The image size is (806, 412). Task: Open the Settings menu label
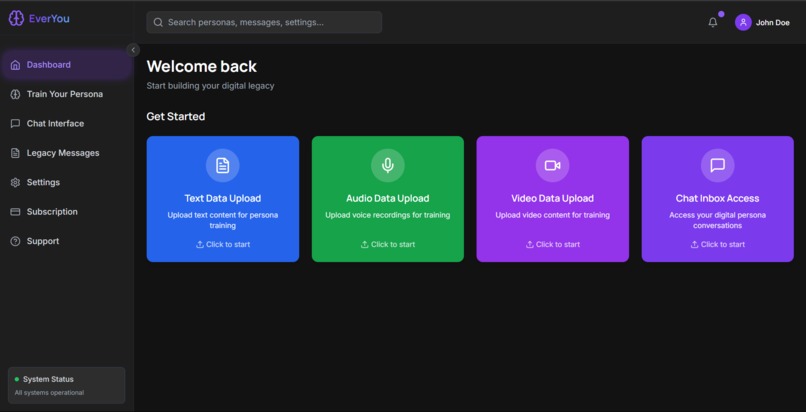tap(43, 182)
